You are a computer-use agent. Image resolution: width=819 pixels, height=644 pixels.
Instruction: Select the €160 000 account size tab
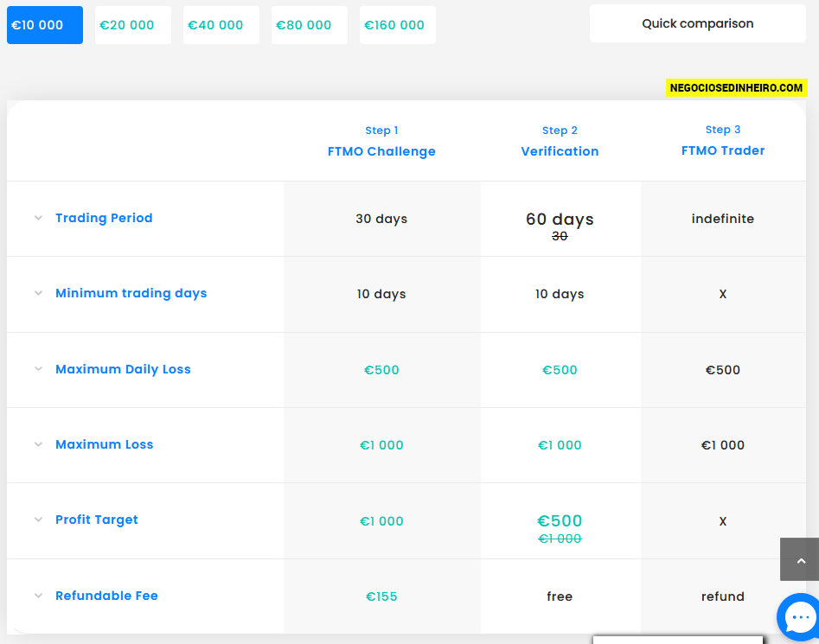(398, 25)
